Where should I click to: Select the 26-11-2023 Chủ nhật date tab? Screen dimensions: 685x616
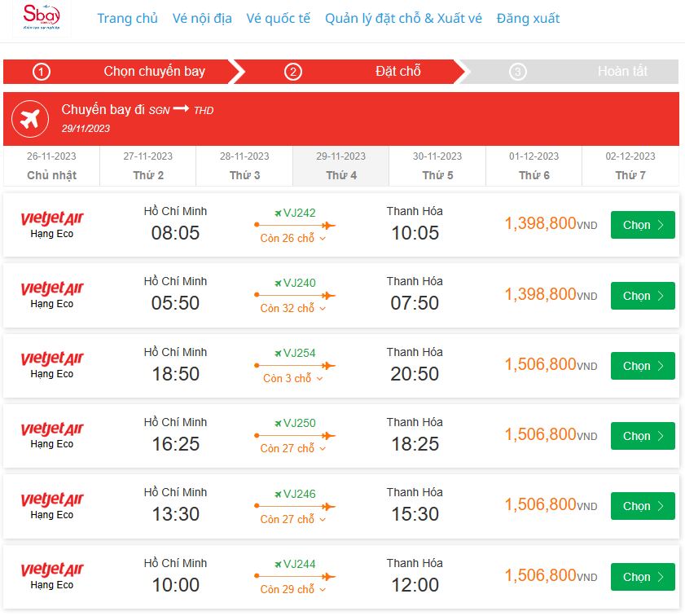51,166
